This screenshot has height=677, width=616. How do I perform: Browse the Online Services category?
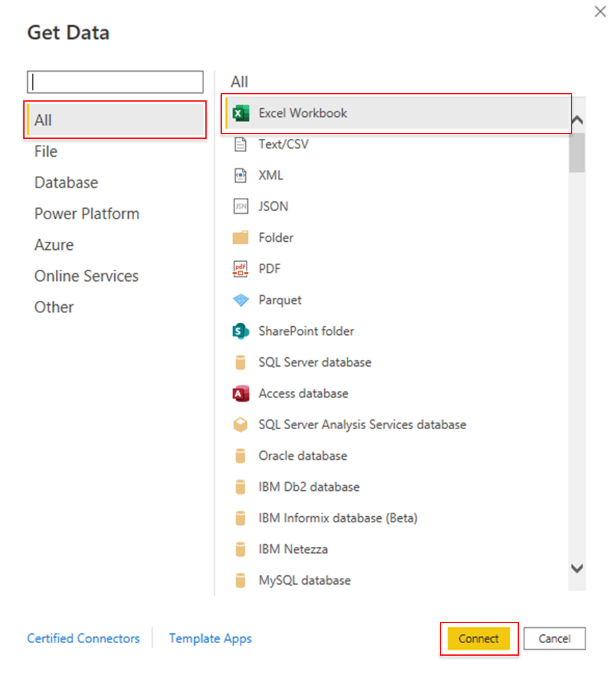pyautogui.click(x=86, y=276)
